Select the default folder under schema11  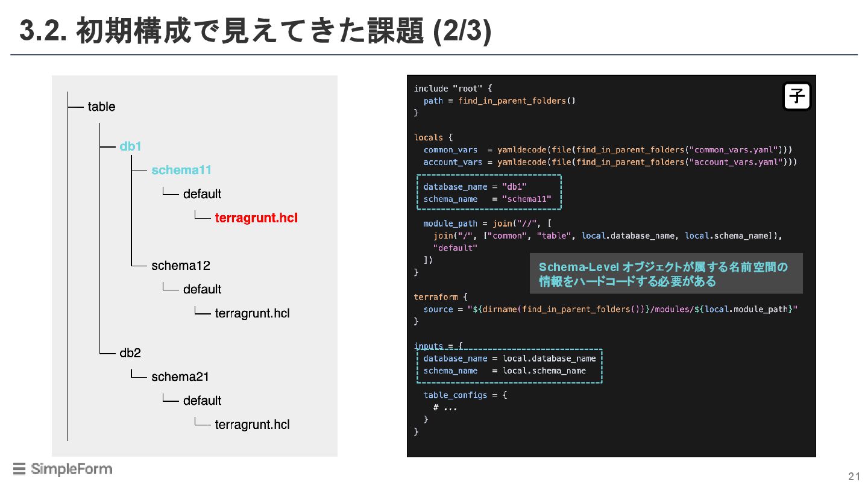202,194
